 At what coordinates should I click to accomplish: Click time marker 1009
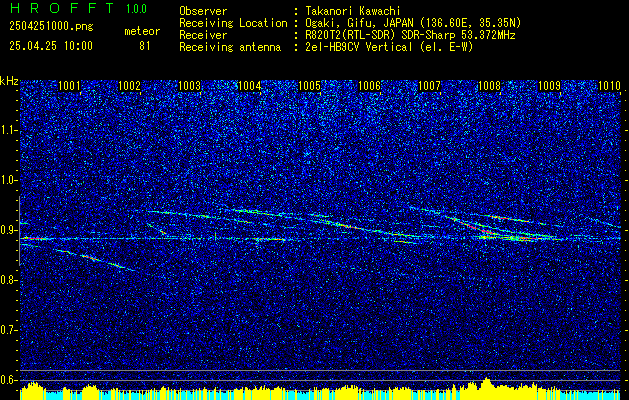pyautogui.click(x=549, y=85)
